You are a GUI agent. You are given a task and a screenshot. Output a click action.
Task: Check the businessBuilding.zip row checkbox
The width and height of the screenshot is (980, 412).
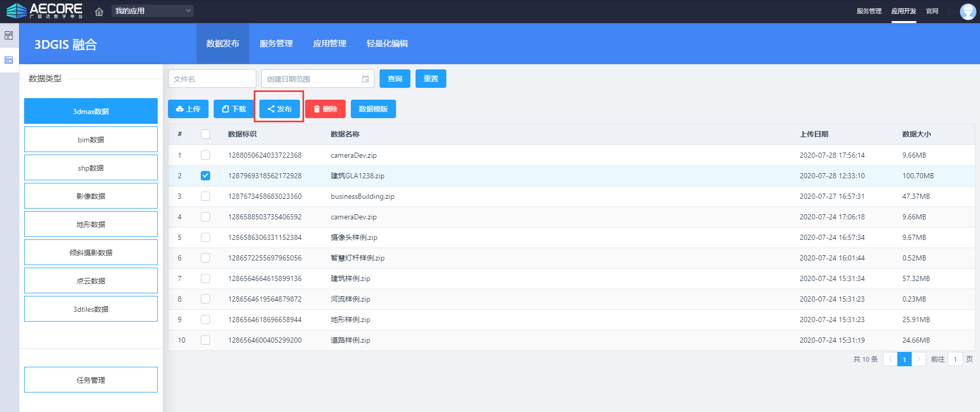(x=205, y=196)
